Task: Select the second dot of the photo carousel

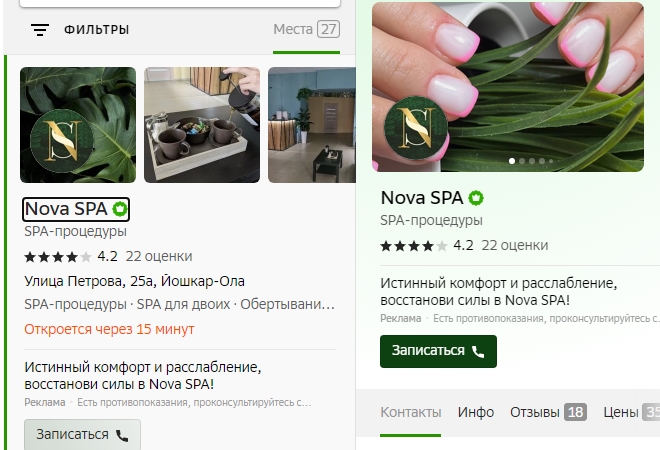Action: click(x=522, y=161)
